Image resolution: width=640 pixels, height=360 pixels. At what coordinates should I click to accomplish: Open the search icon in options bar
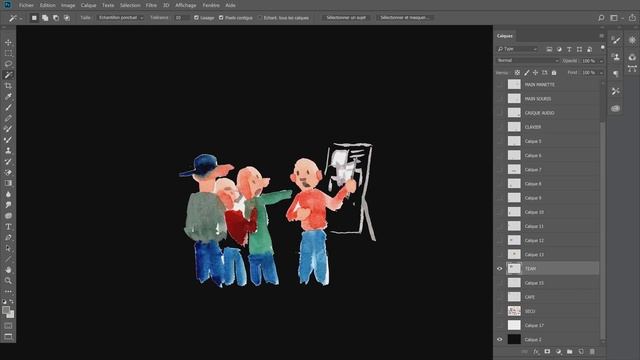[x=601, y=18]
